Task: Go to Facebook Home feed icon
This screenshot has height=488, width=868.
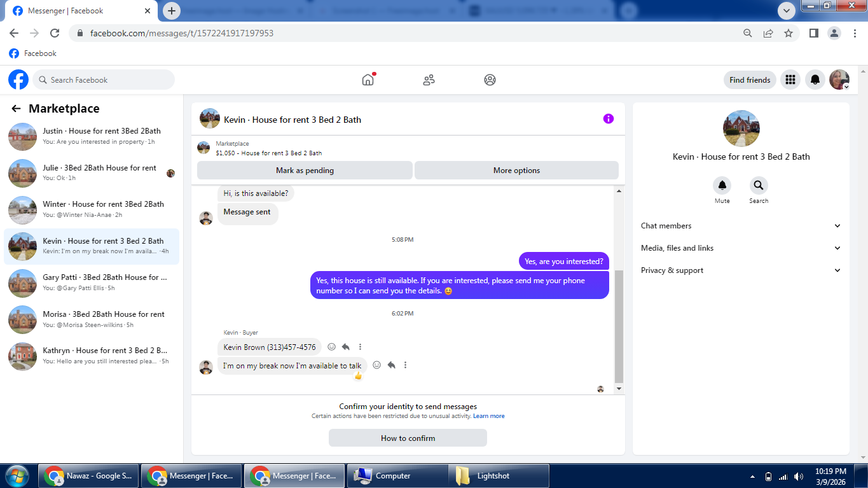Action: click(x=368, y=80)
